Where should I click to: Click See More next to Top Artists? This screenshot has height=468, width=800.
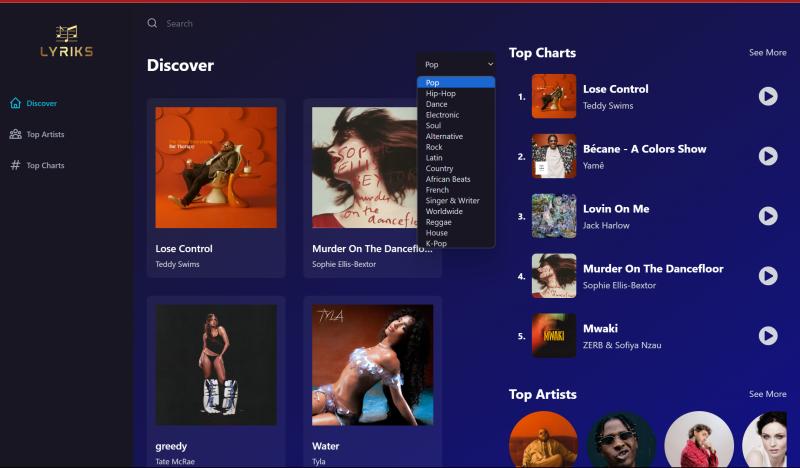pyautogui.click(x=767, y=394)
